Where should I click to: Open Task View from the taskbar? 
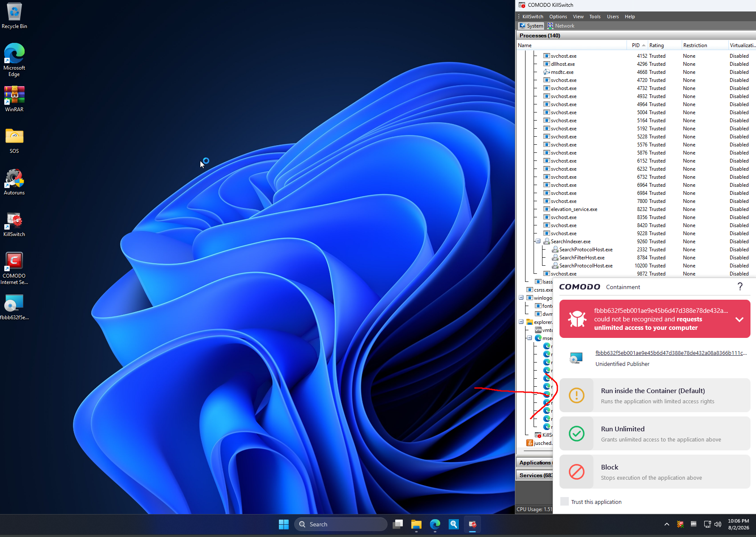coord(398,524)
